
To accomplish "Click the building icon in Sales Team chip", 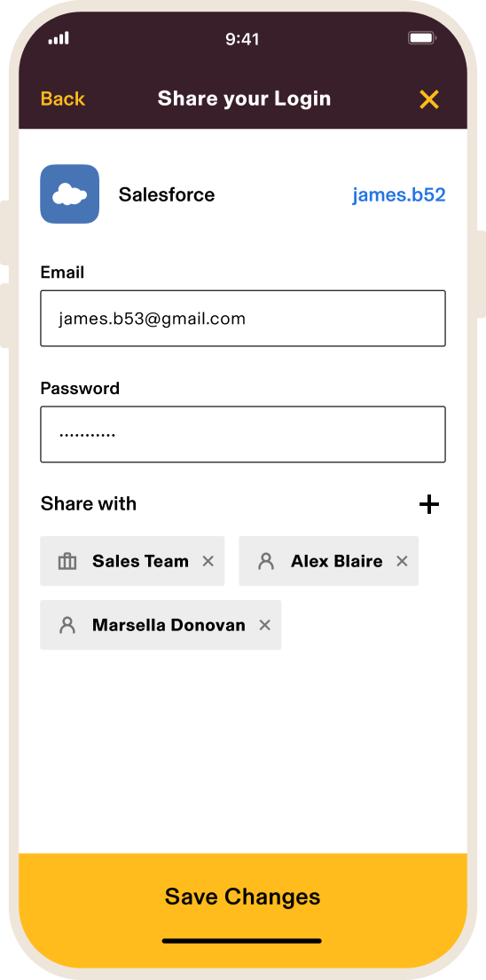I will point(67,561).
